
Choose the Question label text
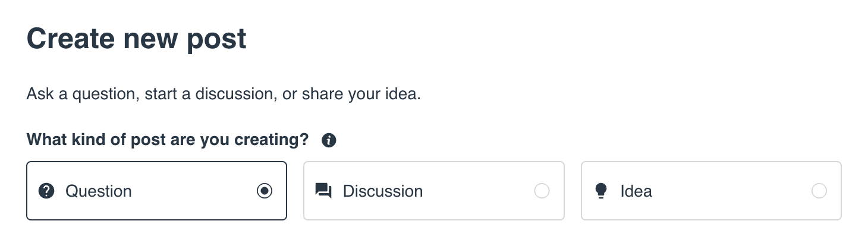[x=99, y=191]
